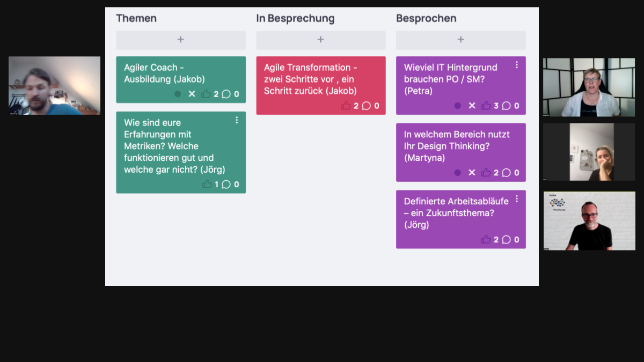Open the options menu on the Metriken card
This screenshot has width=644, height=362.
point(237,120)
